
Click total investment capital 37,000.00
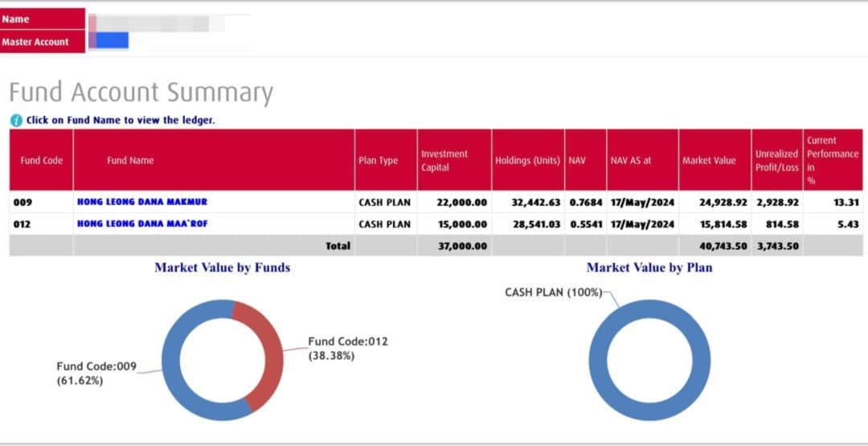[x=461, y=246]
